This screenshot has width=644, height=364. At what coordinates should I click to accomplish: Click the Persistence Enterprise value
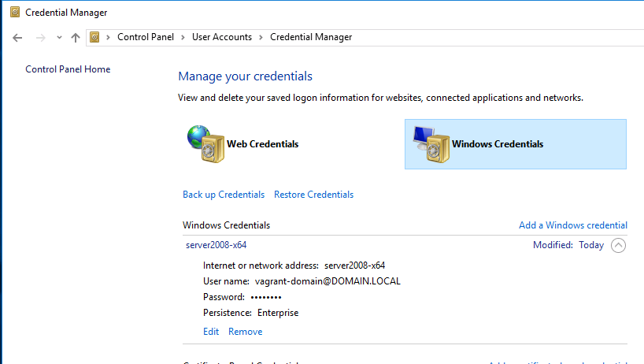point(278,313)
